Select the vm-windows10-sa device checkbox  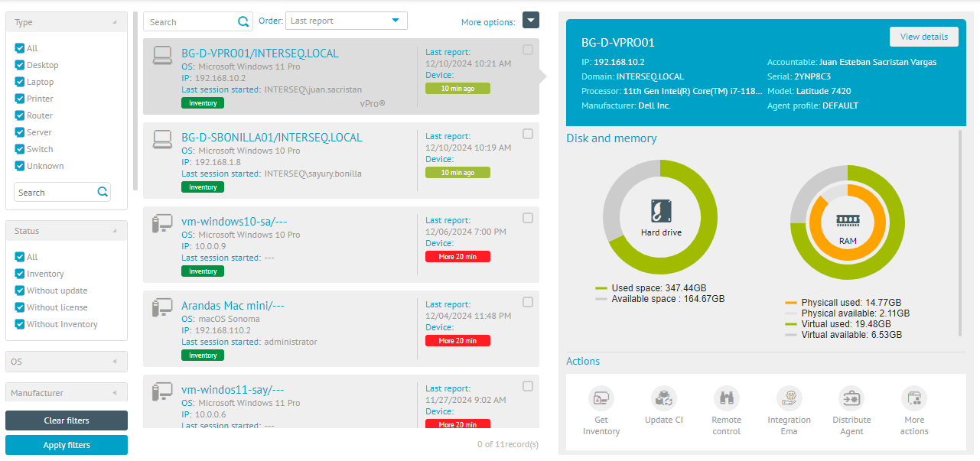(x=528, y=218)
